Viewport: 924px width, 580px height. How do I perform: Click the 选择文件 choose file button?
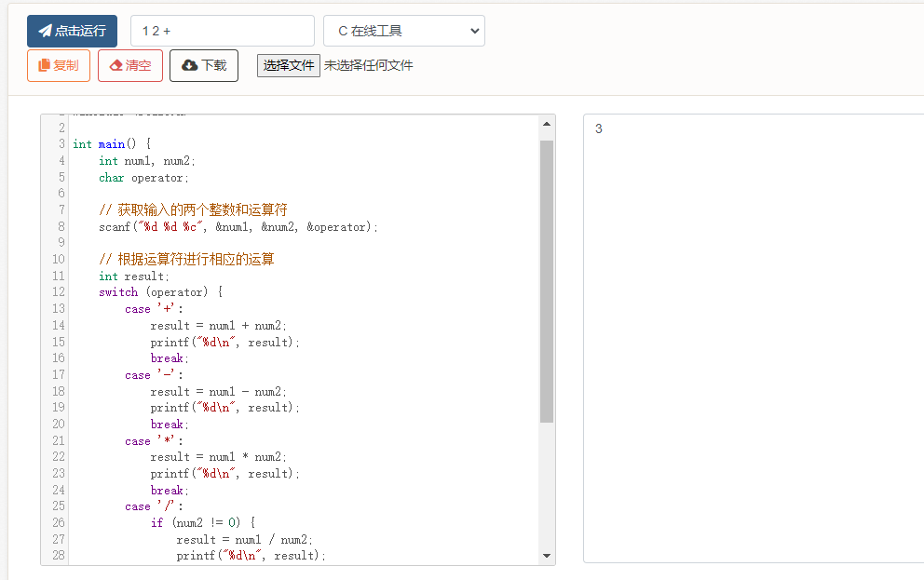coord(288,65)
